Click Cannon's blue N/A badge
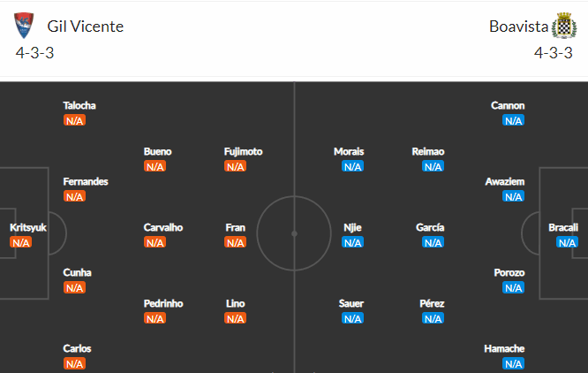 coord(513,120)
